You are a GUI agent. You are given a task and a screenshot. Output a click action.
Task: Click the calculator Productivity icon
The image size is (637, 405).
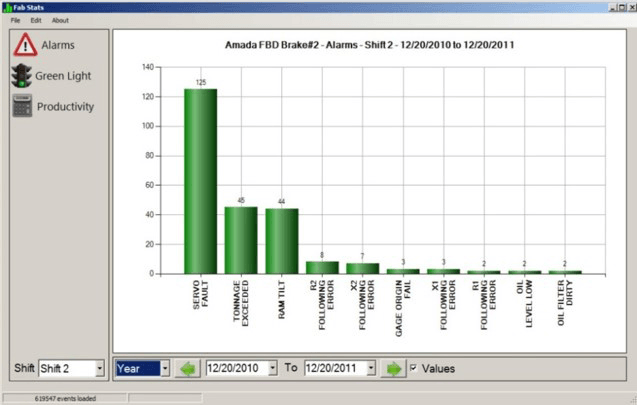click(x=22, y=106)
